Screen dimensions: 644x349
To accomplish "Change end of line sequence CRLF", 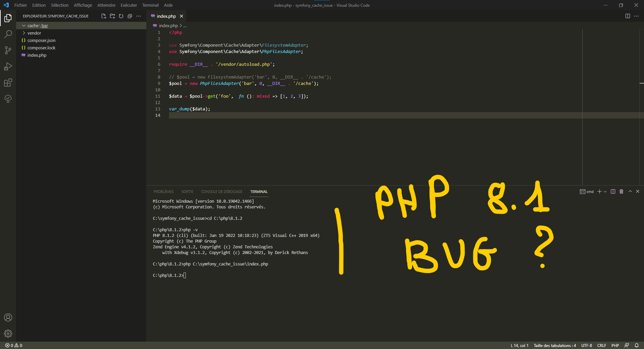I will click(602, 345).
